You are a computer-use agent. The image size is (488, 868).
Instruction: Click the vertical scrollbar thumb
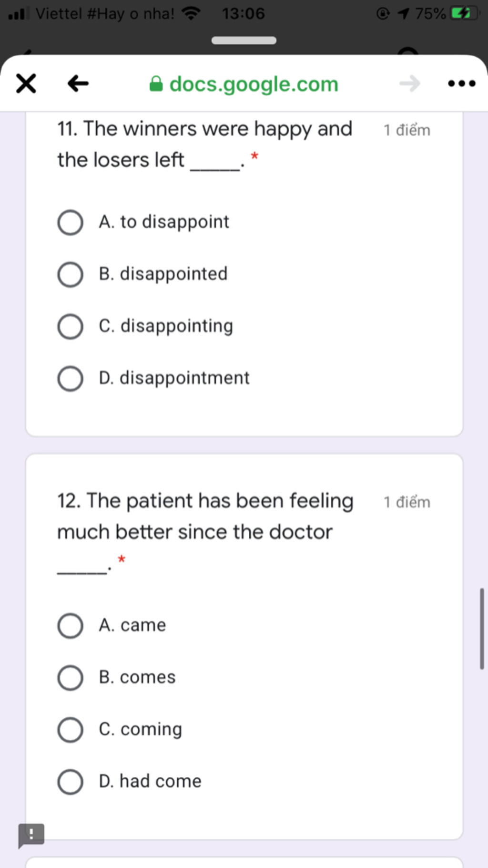coord(482,629)
